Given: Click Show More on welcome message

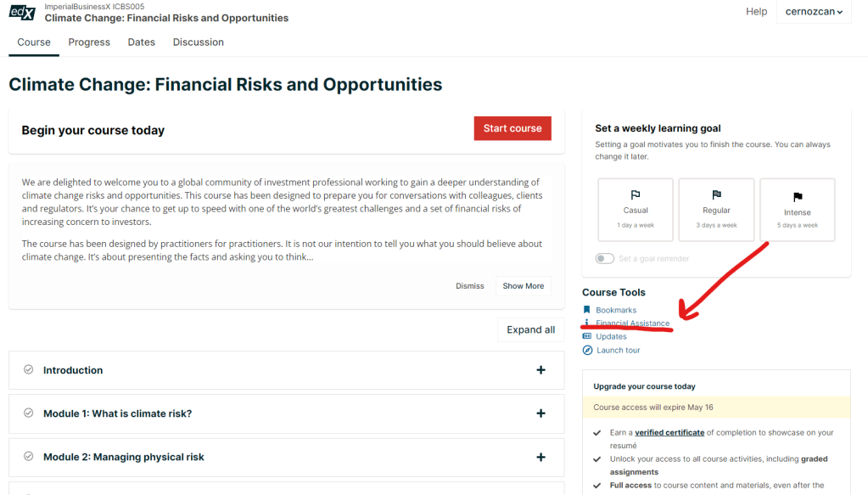Looking at the screenshot, I should pos(523,286).
